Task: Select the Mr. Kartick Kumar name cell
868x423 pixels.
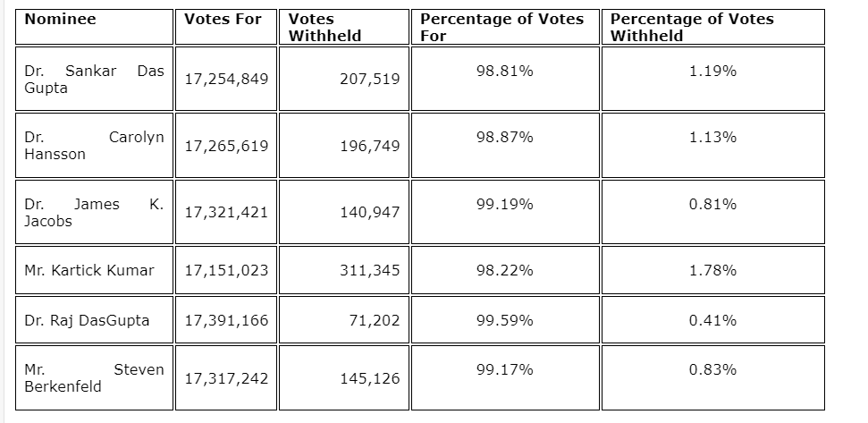Action: pyautogui.click(x=89, y=270)
